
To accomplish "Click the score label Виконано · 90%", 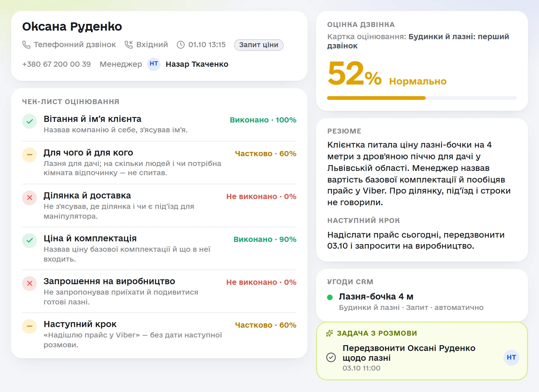I will click(265, 239).
